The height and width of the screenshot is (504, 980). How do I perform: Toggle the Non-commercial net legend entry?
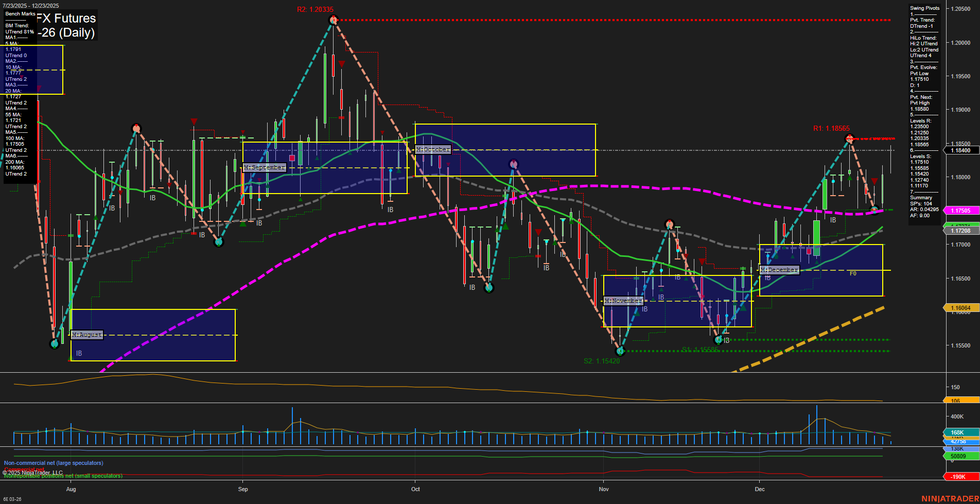(x=53, y=463)
